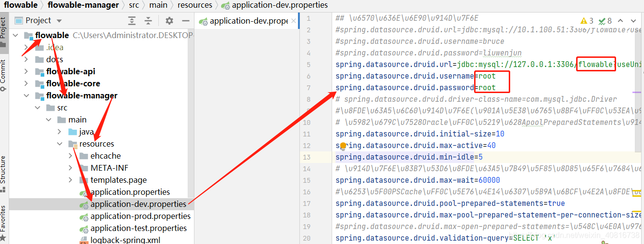
Task: Go to previous highlighted error arrow
Action: click(x=621, y=21)
